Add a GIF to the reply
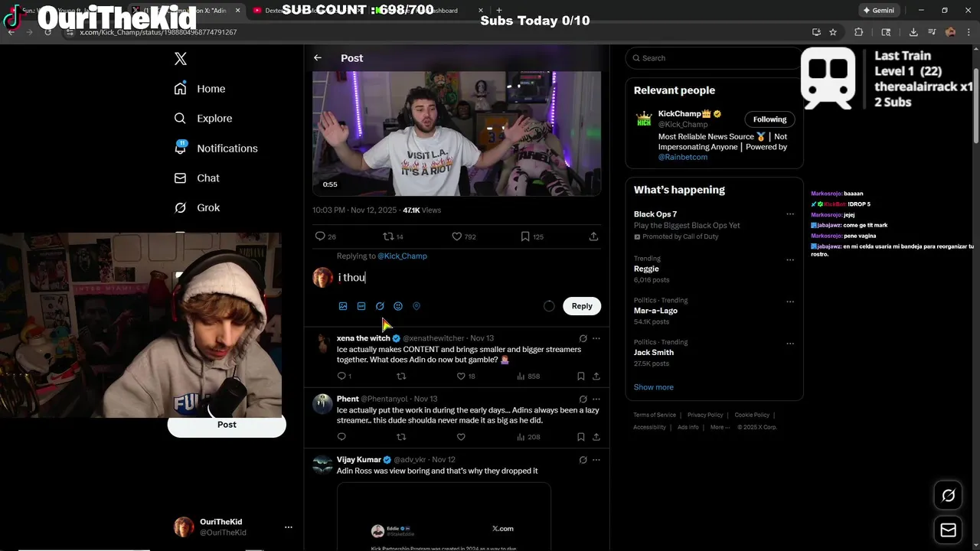This screenshot has height=551, width=980. click(361, 306)
